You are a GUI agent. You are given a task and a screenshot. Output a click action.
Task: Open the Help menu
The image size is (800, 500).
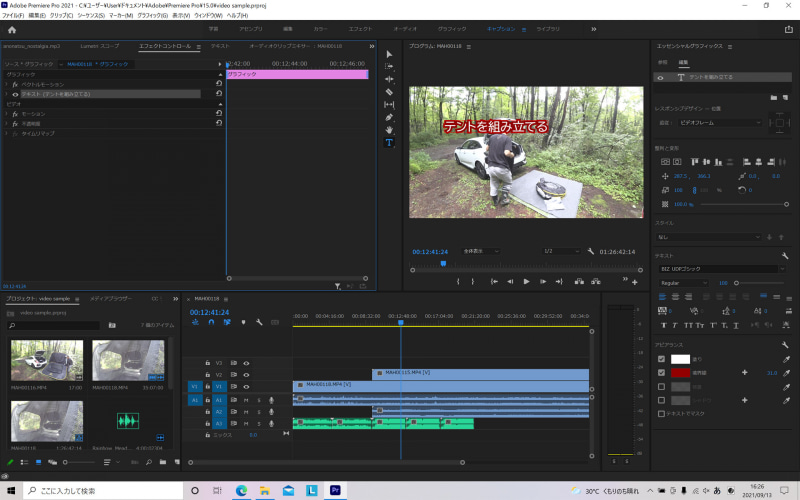tap(237, 16)
